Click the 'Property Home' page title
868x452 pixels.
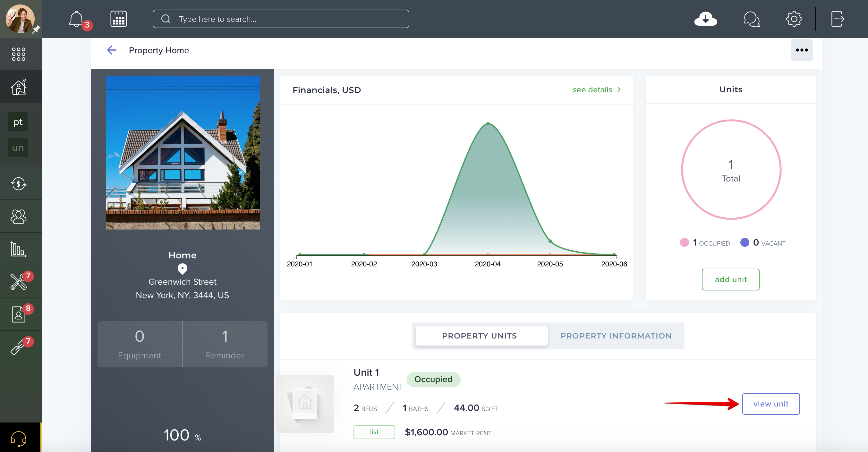tap(159, 50)
